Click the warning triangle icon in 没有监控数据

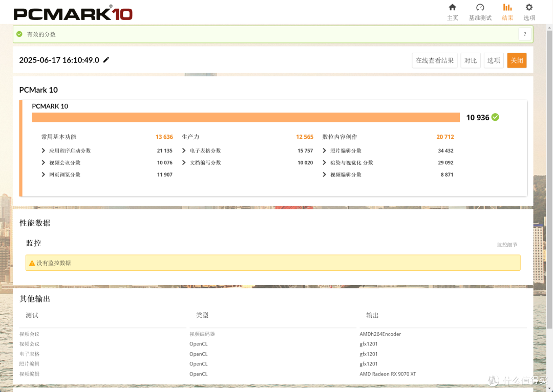(x=32, y=263)
